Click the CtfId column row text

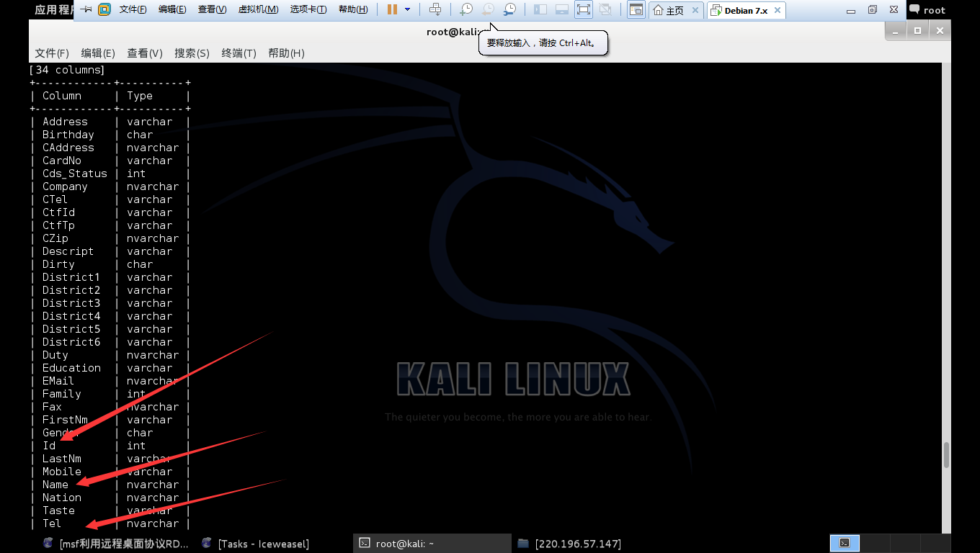(x=58, y=212)
